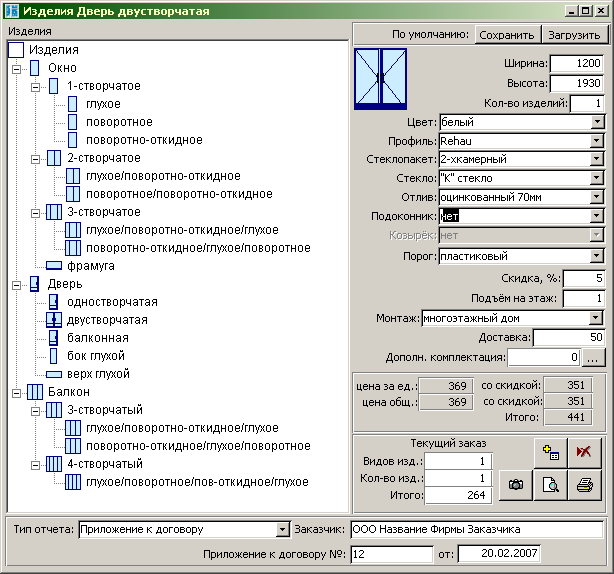This screenshot has height=574, width=614.
Task: Click the Дверь door icon
Action: [34, 284]
